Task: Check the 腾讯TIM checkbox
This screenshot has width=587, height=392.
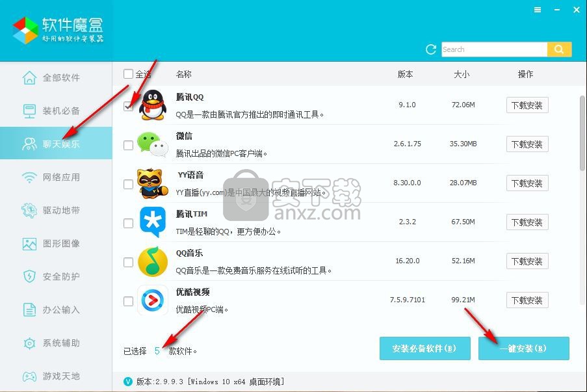Action: coord(129,223)
